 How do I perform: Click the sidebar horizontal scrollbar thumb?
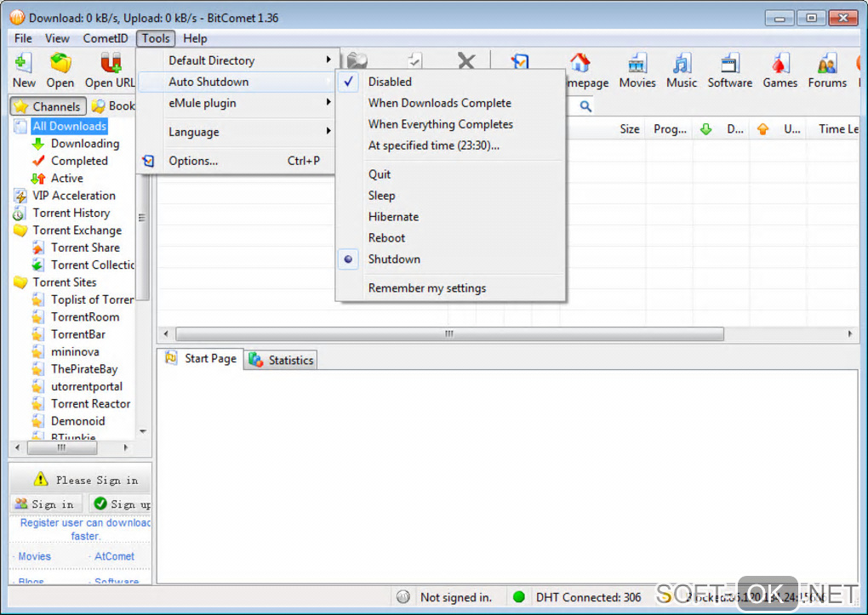pos(62,447)
